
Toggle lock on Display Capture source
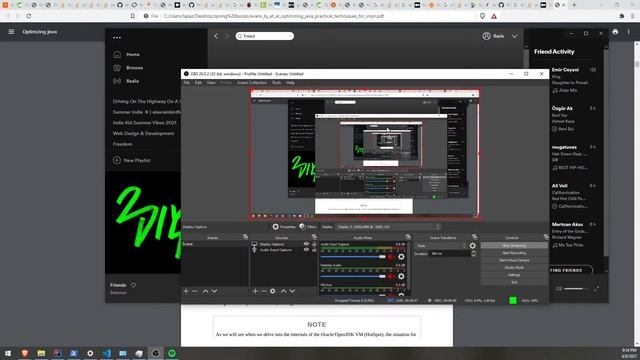[x=314, y=244]
